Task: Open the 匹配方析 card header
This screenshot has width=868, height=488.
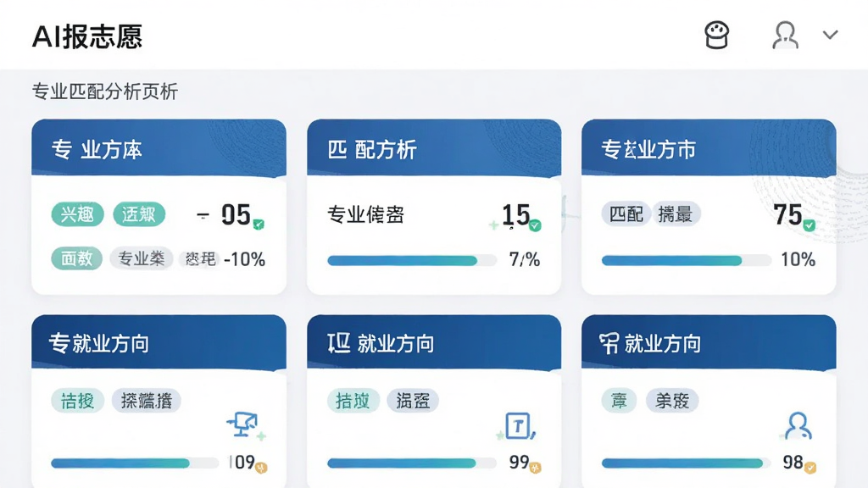Action: [x=434, y=148]
